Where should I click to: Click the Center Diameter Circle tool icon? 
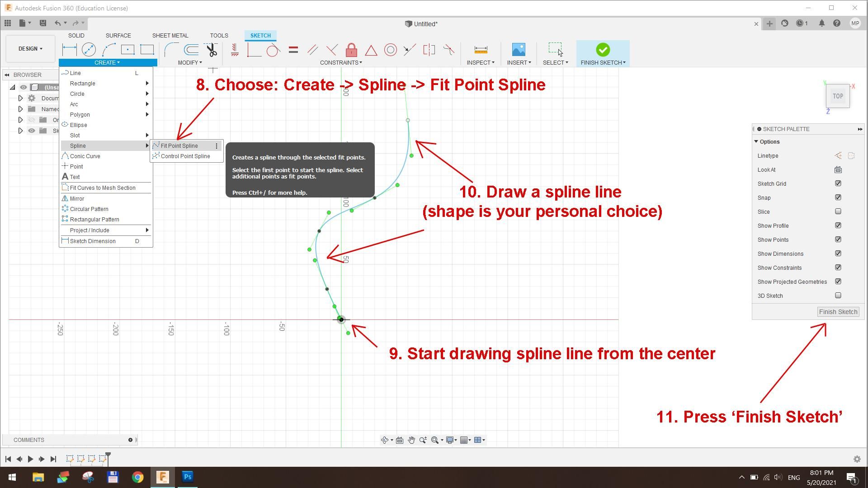[89, 49]
